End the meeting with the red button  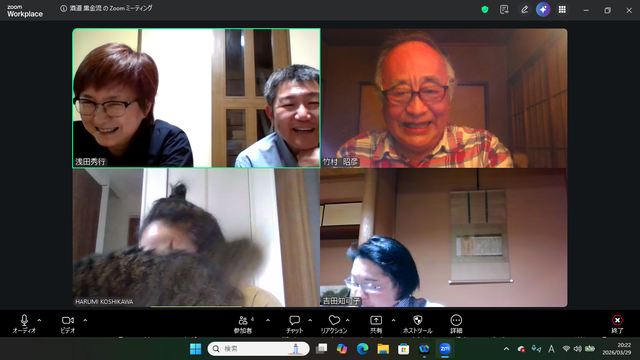617,324
